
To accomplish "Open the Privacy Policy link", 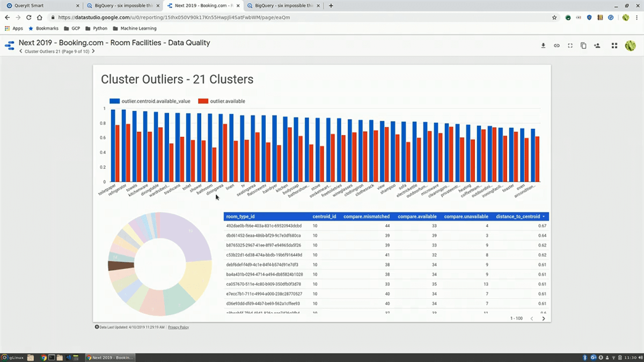I will coord(178,327).
